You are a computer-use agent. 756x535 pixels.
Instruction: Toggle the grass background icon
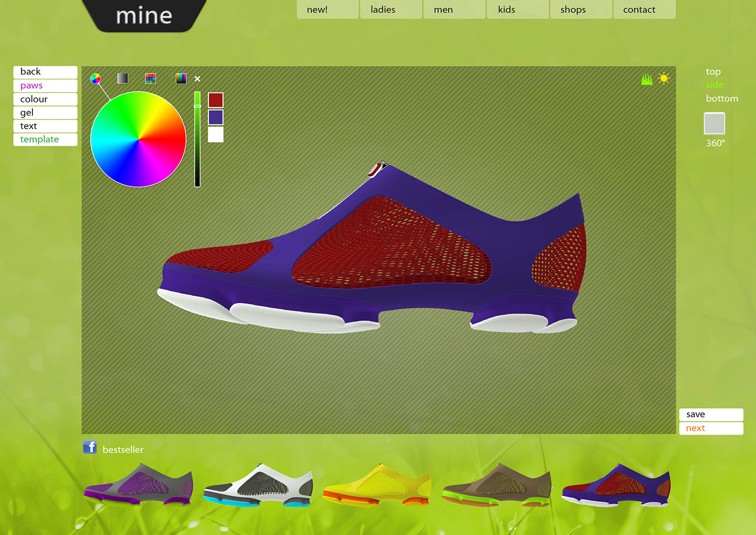point(647,79)
